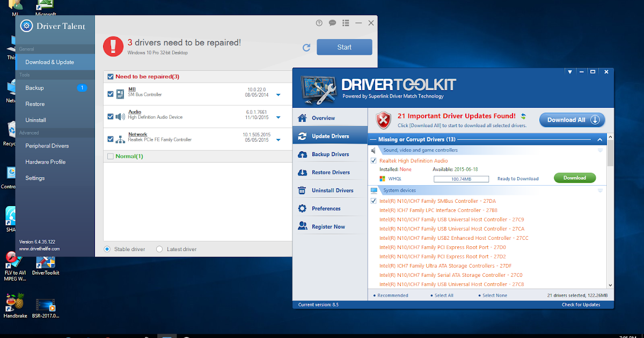Collapse the System devices group
This screenshot has height=338, width=644.
point(600,190)
